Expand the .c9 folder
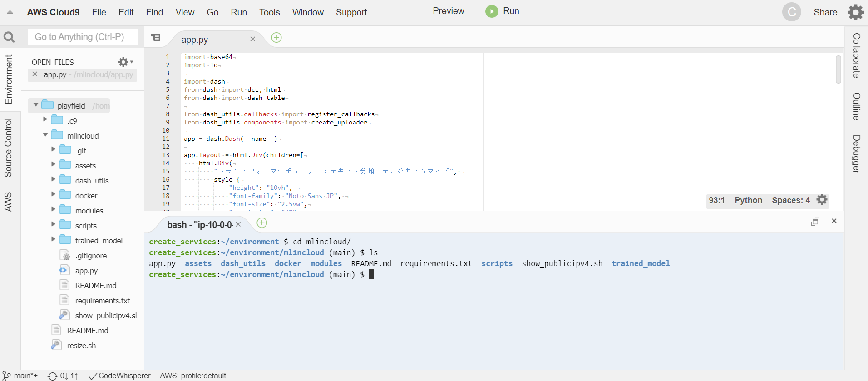This screenshot has height=381, width=868. click(x=45, y=119)
